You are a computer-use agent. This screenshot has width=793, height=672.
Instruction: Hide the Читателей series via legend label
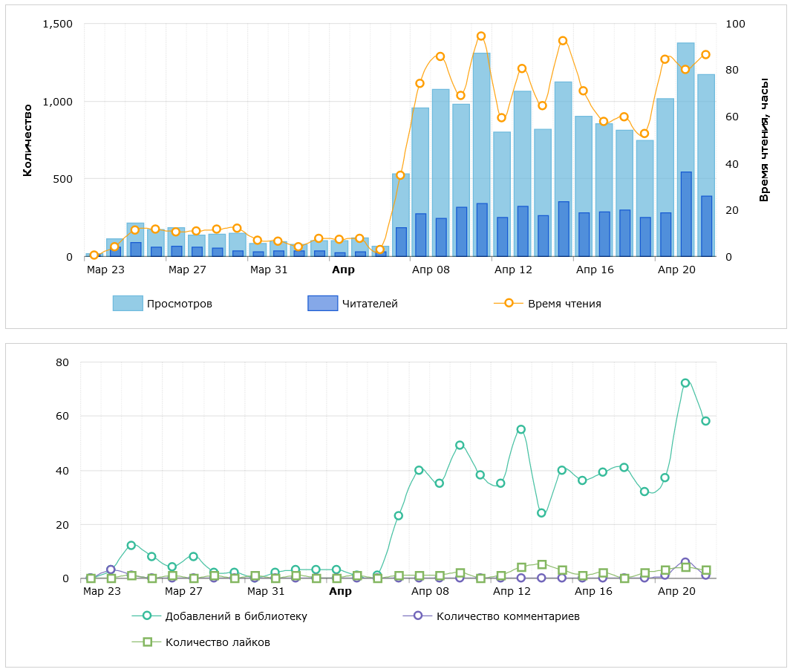370,304
